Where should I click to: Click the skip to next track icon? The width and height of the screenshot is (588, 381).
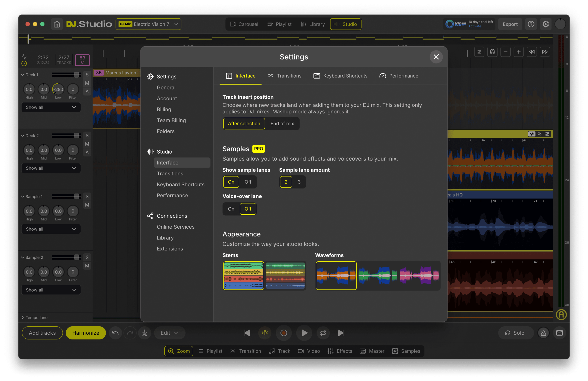(x=340, y=333)
